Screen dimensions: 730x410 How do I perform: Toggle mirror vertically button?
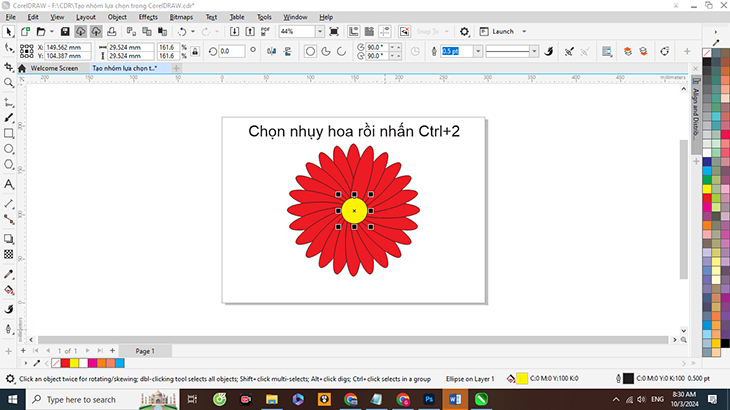click(x=287, y=51)
